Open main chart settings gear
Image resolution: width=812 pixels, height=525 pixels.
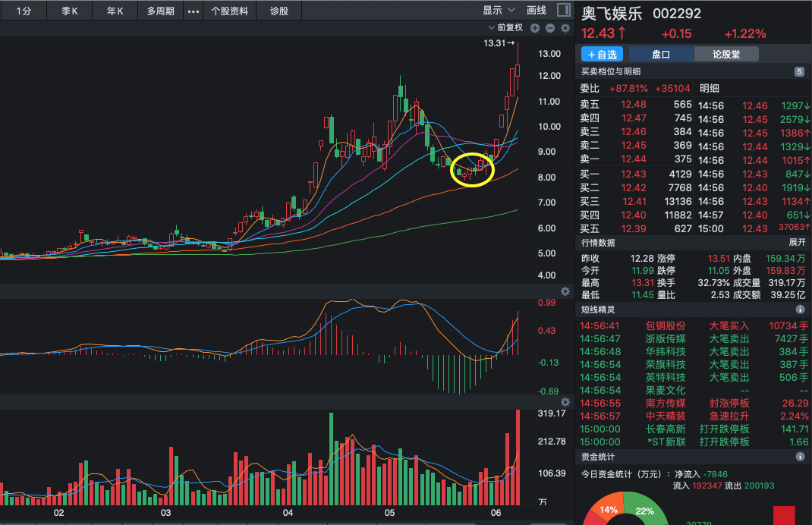pyautogui.click(x=565, y=28)
